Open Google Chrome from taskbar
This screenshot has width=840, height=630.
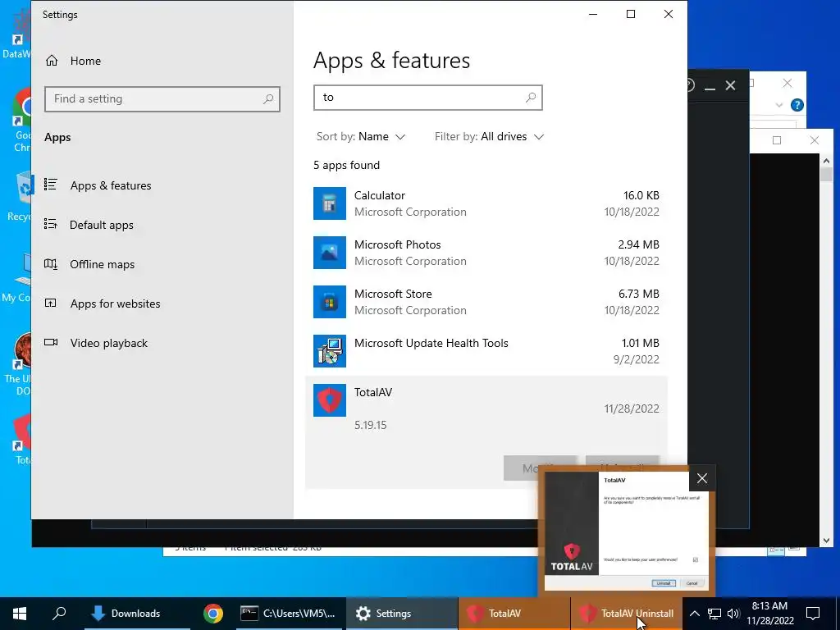coord(212,614)
